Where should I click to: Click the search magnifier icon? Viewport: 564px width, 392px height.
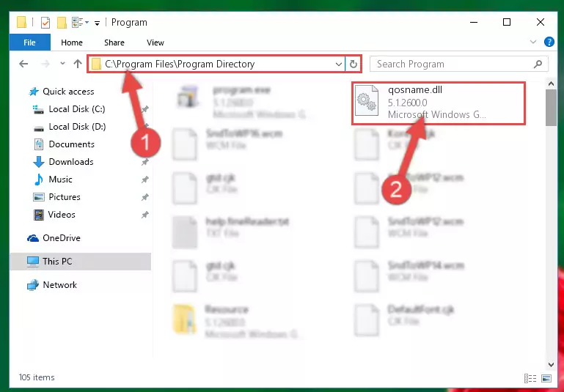(x=538, y=64)
